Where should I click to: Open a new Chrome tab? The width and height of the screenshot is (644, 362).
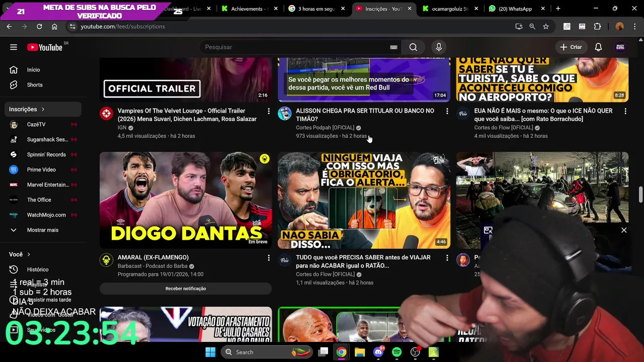point(558,9)
